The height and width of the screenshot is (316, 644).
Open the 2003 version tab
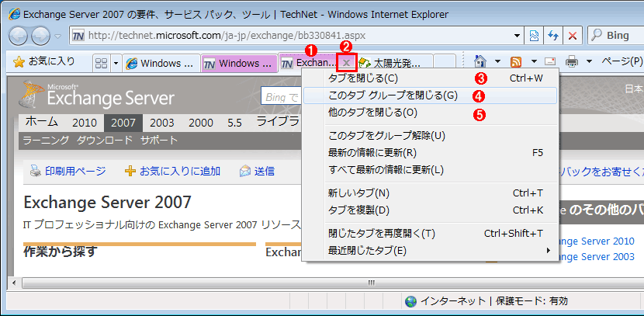(x=162, y=123)
